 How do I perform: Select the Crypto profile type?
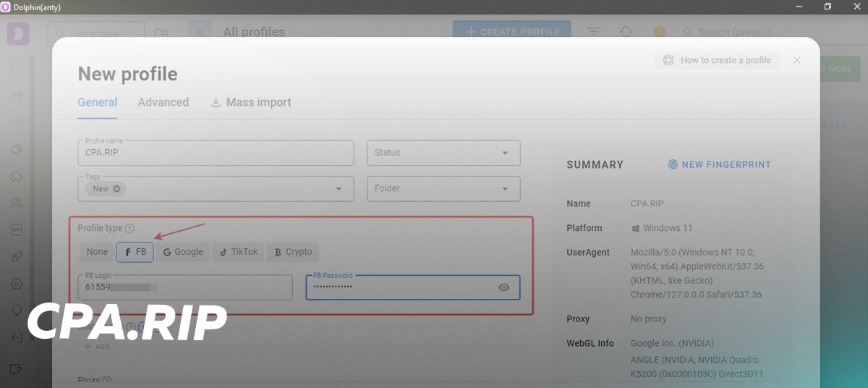[293, 252]
